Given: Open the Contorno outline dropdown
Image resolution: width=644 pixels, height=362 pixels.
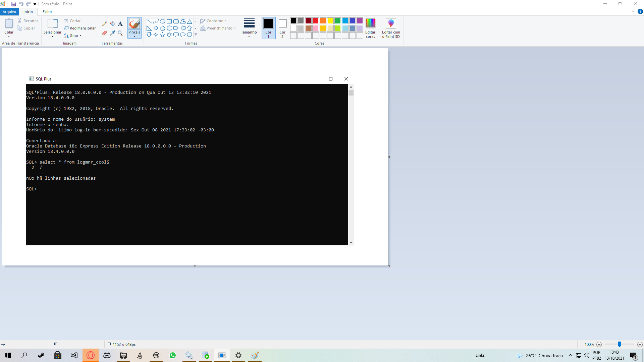Looking at the screenshot, I should coord(214,21).
